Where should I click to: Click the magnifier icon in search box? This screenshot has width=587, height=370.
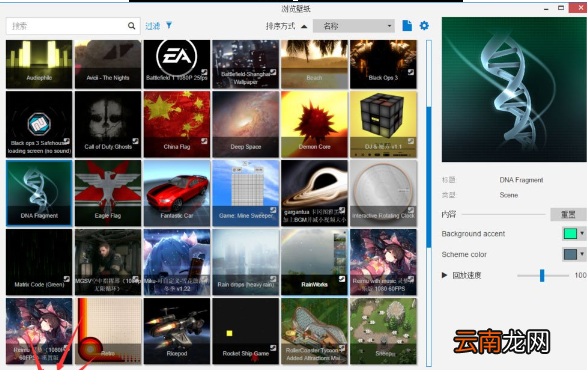pos(131,26)
